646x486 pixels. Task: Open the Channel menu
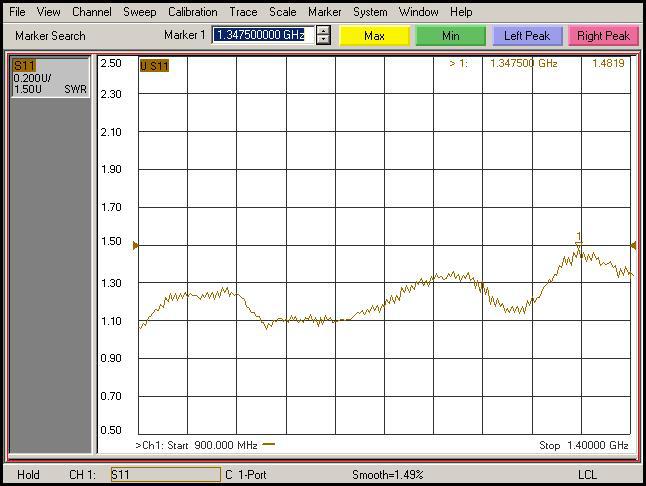91,12
